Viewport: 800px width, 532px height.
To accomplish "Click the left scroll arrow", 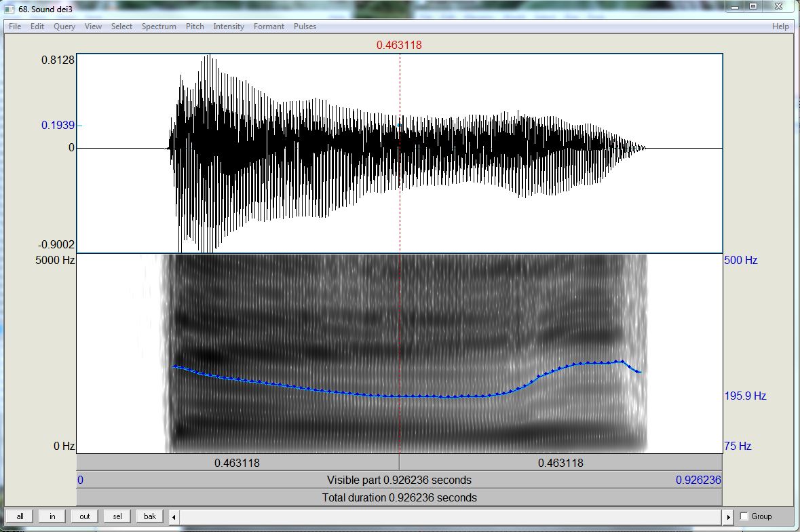I will tap(174, 516).
